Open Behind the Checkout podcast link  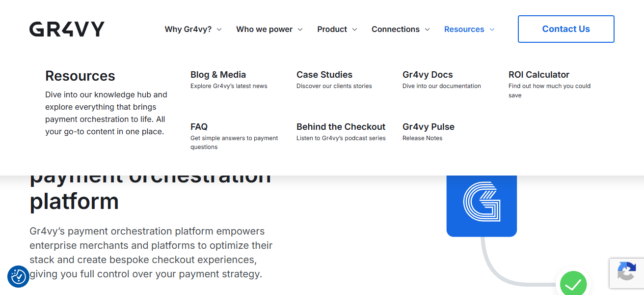point(341,127)
